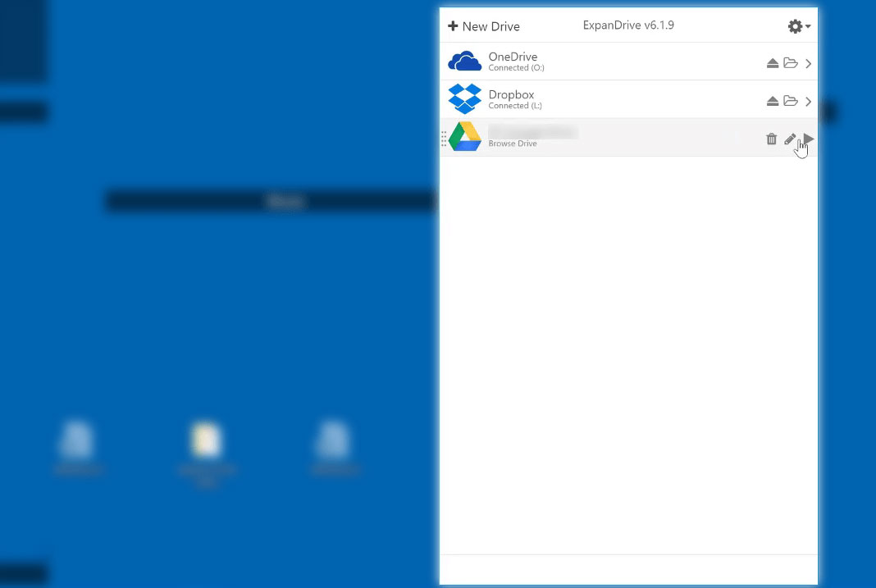Screen dimensions: 876x588
Task: Click the ExpanDrive v6.1.9 title
Action: [x=628, y=25]
